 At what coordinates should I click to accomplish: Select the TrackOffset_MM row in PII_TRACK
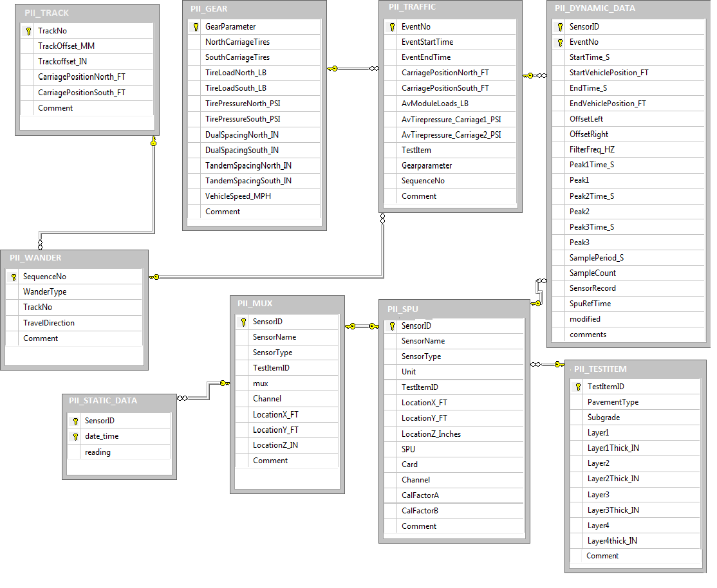(66, 46)
